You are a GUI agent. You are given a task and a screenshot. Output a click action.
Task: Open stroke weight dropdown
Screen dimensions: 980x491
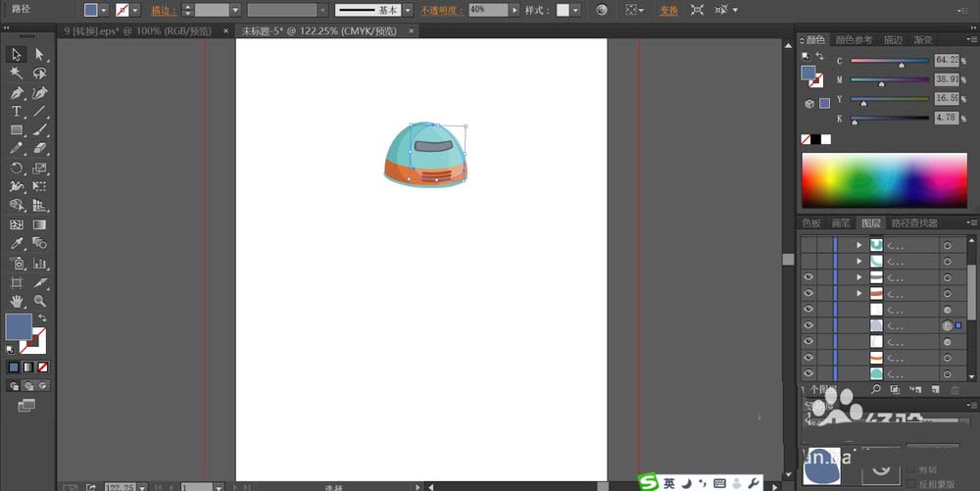(235, 10)
